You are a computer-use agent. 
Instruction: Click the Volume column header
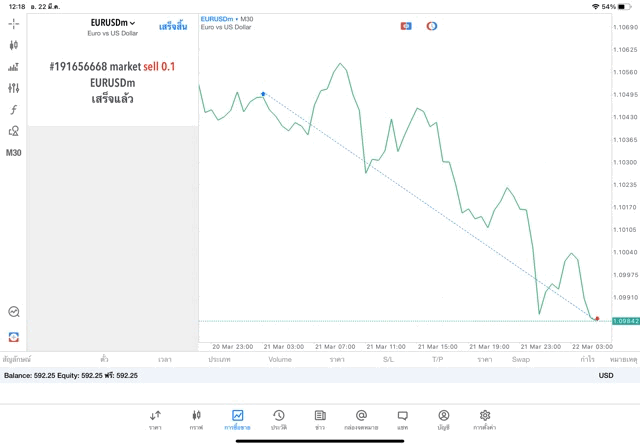coord(280,358)
